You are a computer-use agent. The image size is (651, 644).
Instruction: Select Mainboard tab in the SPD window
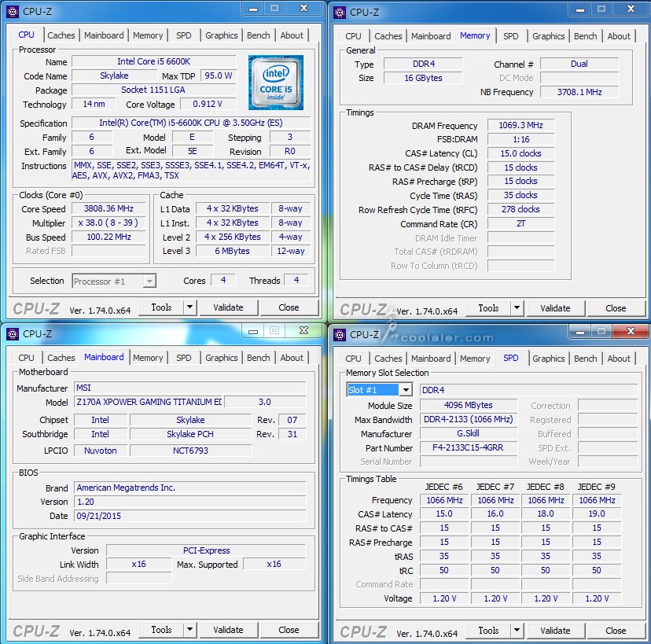point(431,359)
